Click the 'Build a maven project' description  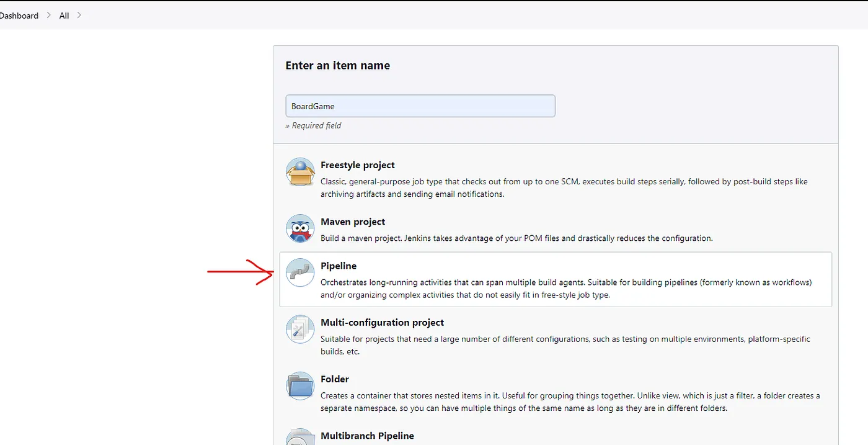516,238
